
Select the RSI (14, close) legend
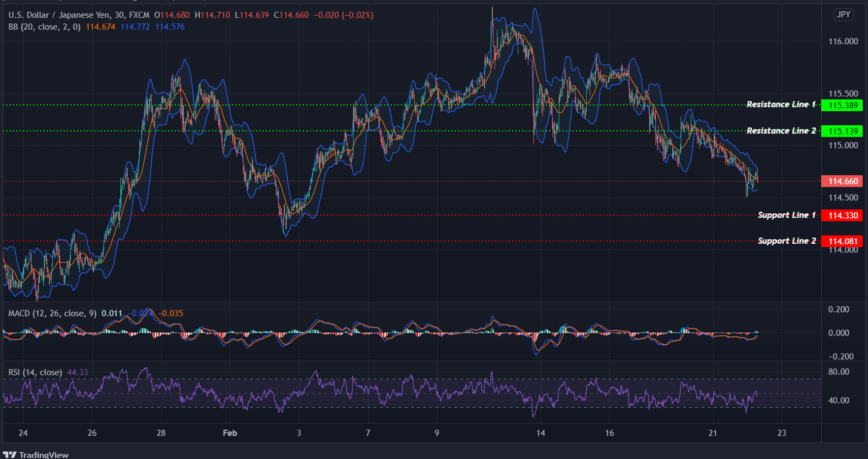34,373
